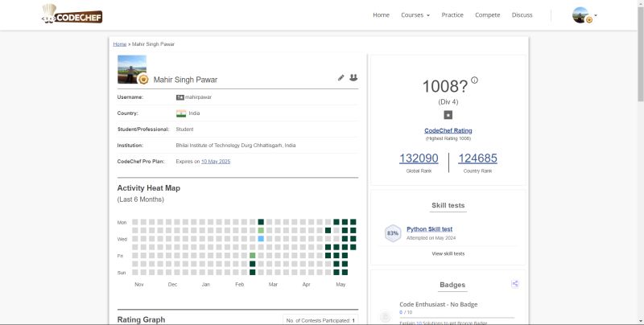Go to the Compete menu item
The height and width of the screenshot is (325, 644).
[487, 15]
